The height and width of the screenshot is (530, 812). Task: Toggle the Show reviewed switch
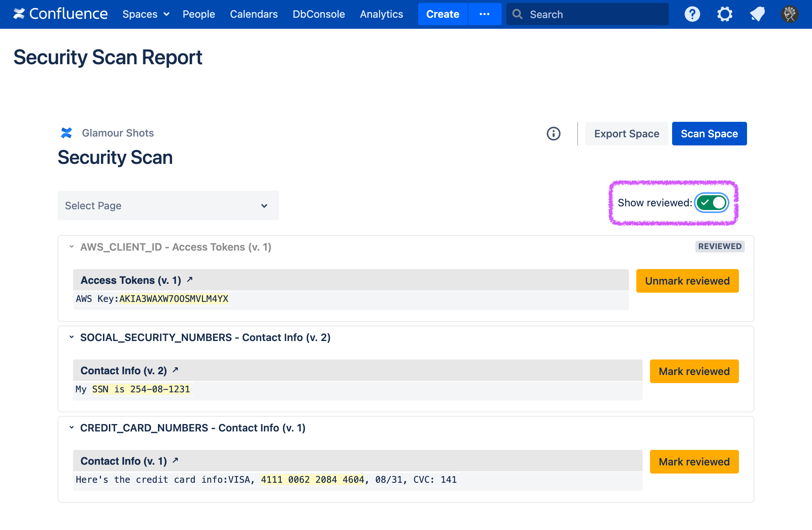click(711, 203)
